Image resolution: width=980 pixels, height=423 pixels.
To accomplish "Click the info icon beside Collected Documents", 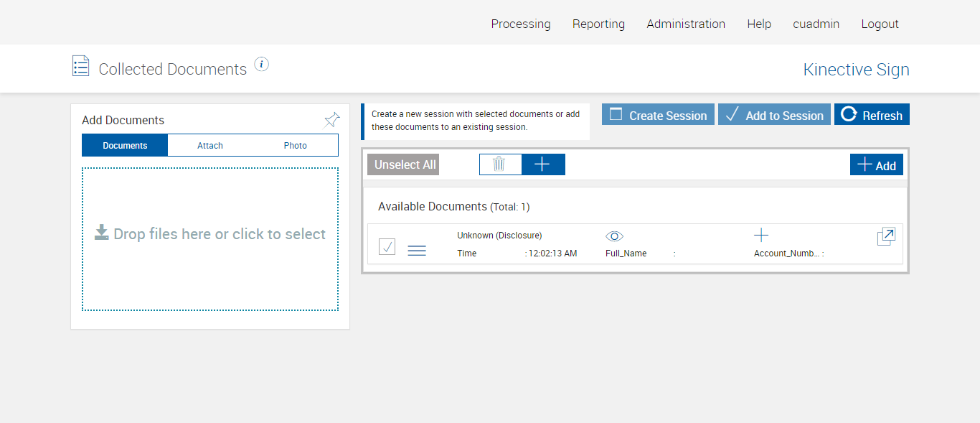I will 262,65.
